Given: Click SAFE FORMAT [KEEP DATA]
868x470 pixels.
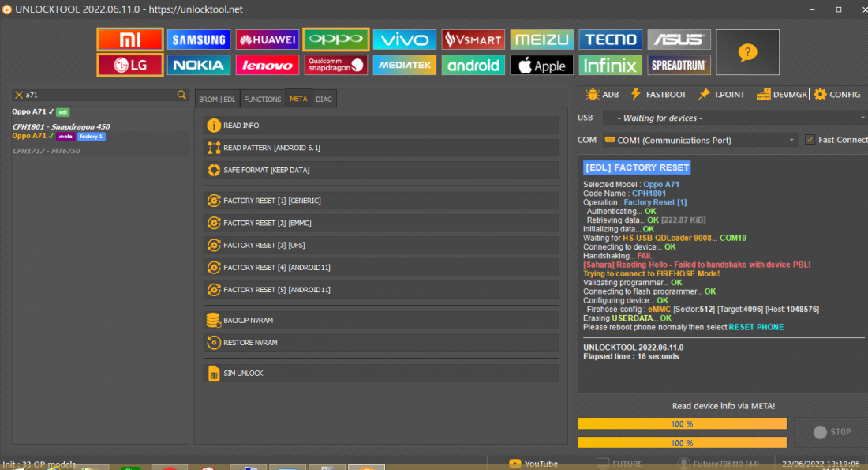Looking at the screenshot, I should point(381,170).
